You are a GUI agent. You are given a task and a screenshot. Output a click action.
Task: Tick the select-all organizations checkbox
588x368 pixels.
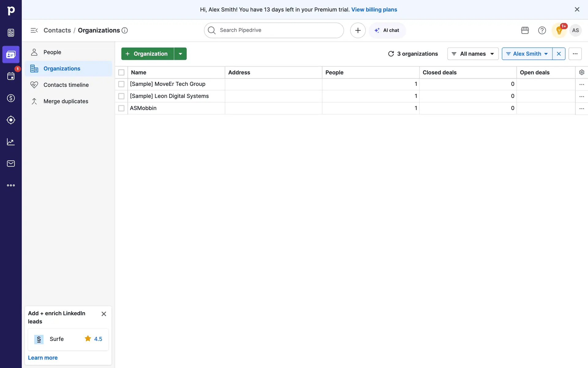point(121,72)
